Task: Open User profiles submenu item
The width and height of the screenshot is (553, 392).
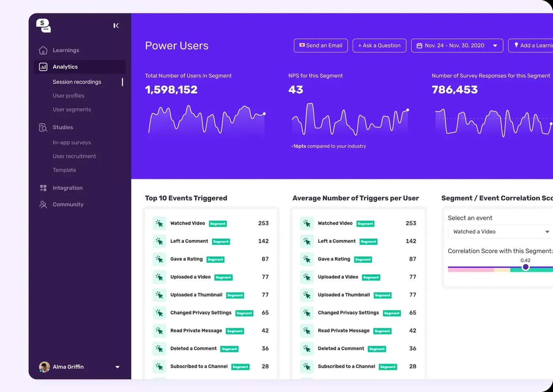Action: tap(69, 96)
